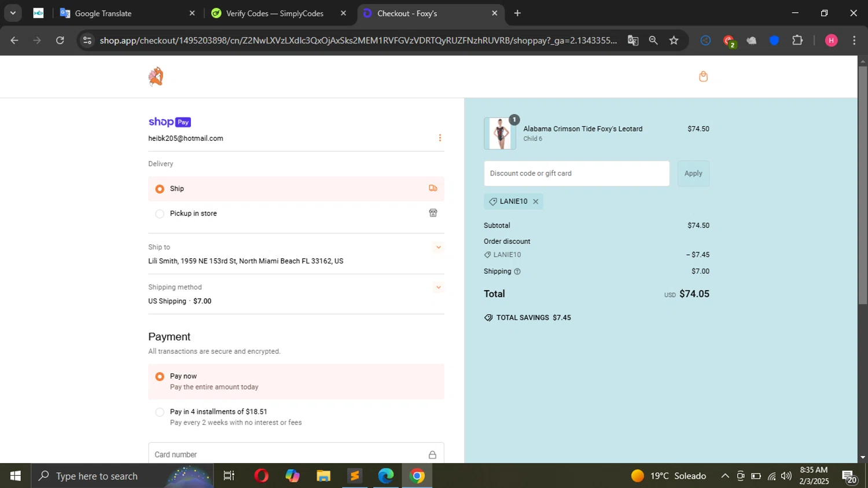Click the Windows taskbar search box

pos(122,476)
